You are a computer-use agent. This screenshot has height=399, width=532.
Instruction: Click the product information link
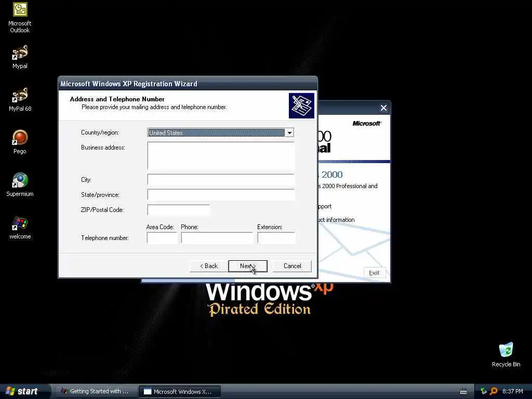point(337,220)
